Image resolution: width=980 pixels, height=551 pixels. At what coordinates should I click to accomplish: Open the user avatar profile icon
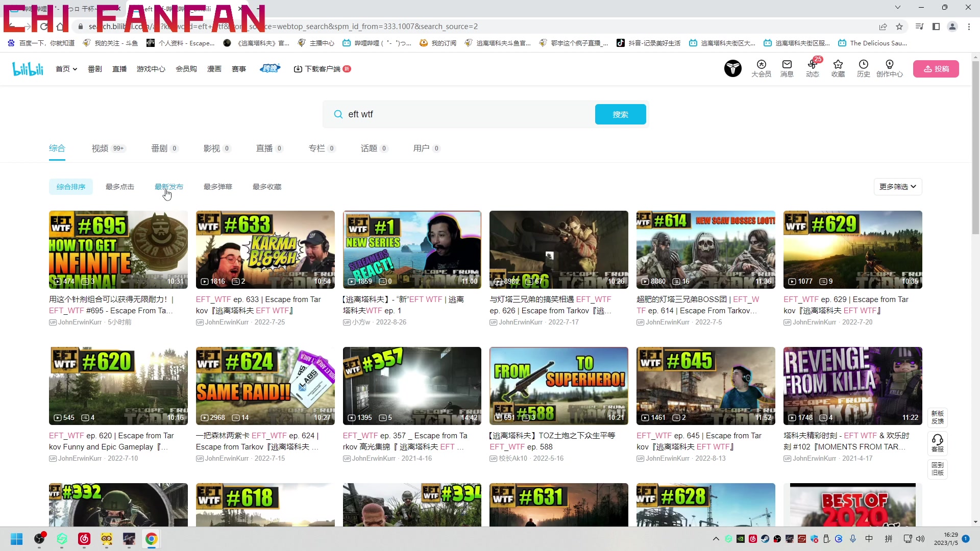(733, 68)
